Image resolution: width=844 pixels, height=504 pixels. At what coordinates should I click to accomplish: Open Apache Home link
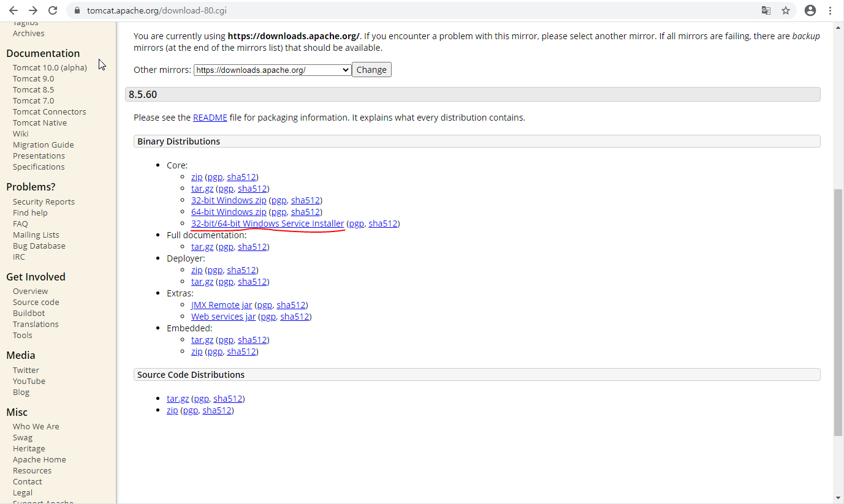pos(39,459)
